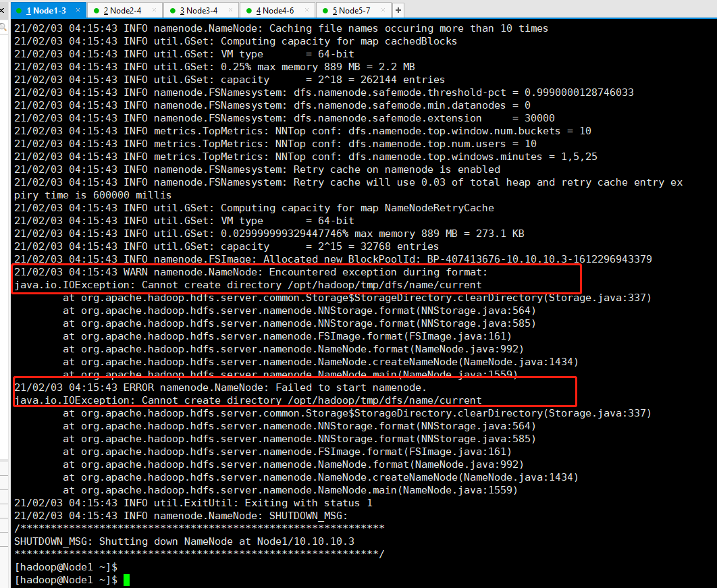
Task: Click the green connection dot on Node1-3 tab
Action: tap(18, 10)
